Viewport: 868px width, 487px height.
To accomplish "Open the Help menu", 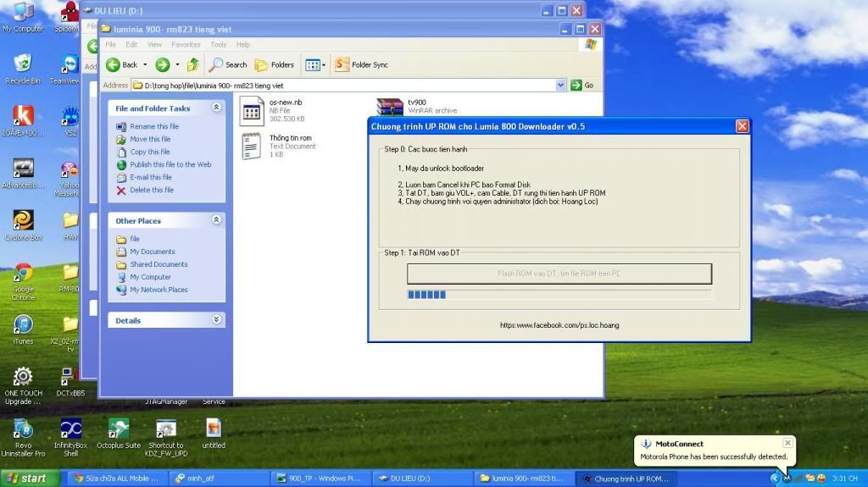I will pos(243,44).
